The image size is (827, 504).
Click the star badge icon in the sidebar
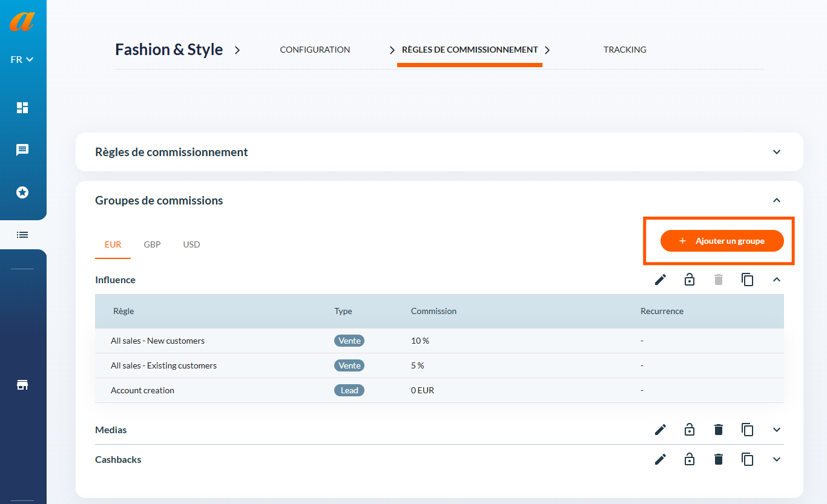[22, 192]
